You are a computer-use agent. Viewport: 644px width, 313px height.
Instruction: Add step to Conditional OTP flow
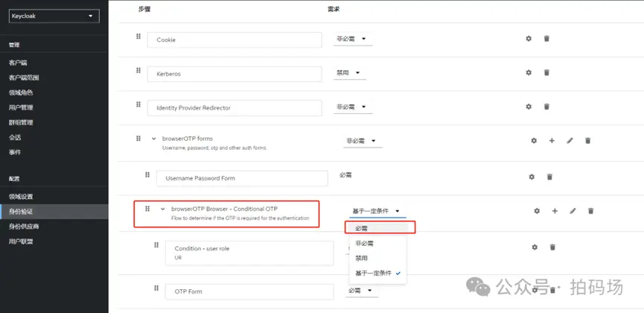(x=555, y=211)
